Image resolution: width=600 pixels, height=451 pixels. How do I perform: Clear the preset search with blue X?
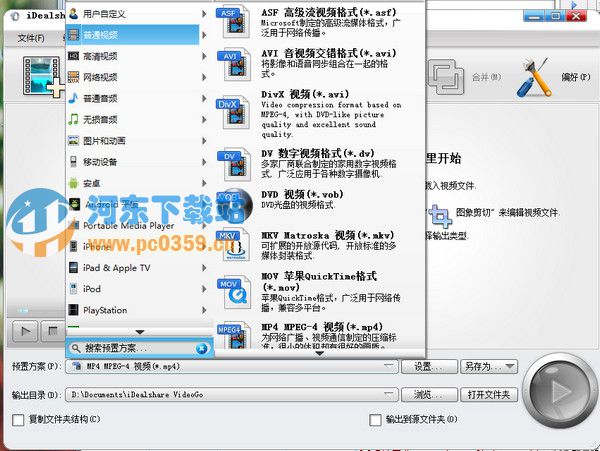(201, 348)
